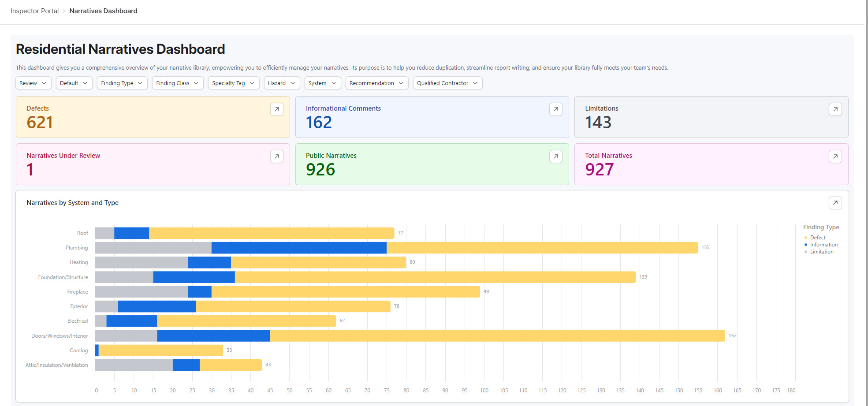The height and width of the screenshot is (406, 868).
Task: Click the Plumbing blue Information bar segment
Action: pos(299,248)
